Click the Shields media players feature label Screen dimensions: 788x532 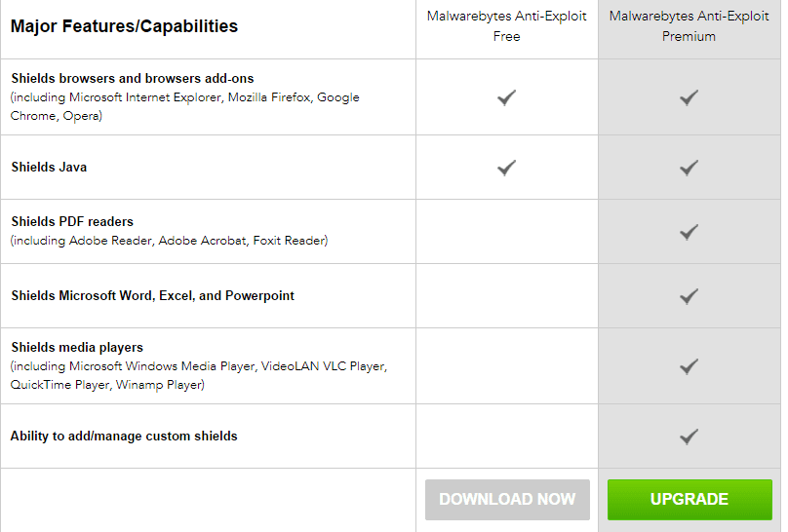coord(77,347)
